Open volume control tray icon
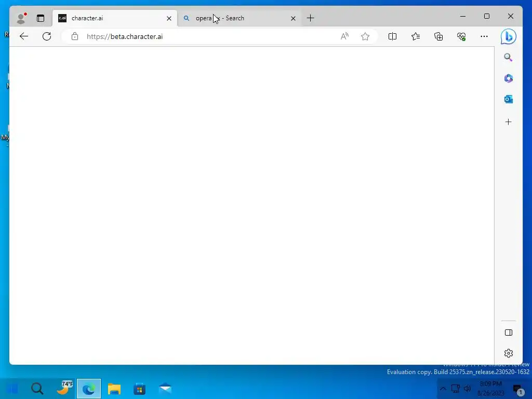The height and width of the screenshot is (399, 532). click(467, 389)
